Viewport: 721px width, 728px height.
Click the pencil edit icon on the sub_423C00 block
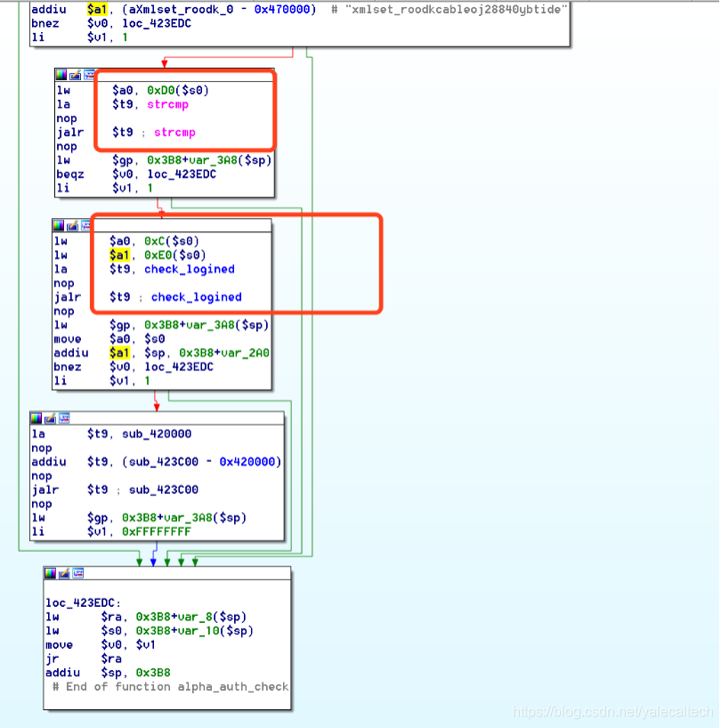pos(50,418)
